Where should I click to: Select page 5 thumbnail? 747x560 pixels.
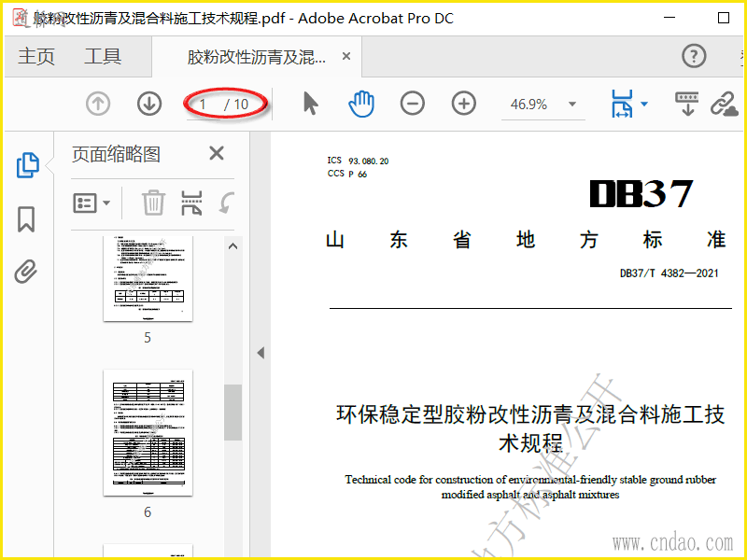point(148,278)
